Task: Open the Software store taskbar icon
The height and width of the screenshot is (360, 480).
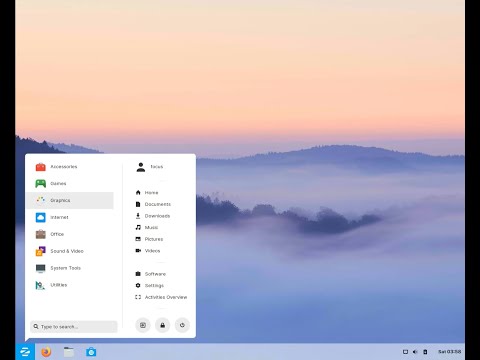Action: [x=91, y=352]
